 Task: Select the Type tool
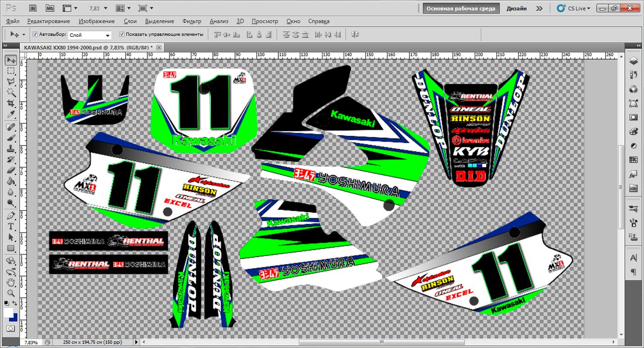(x=11, y=227)
